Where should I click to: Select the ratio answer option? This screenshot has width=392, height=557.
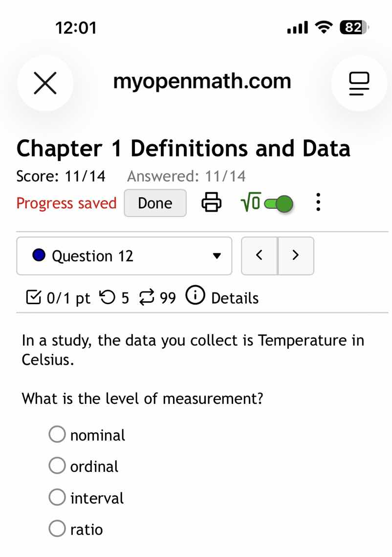[x=57, y=529]
